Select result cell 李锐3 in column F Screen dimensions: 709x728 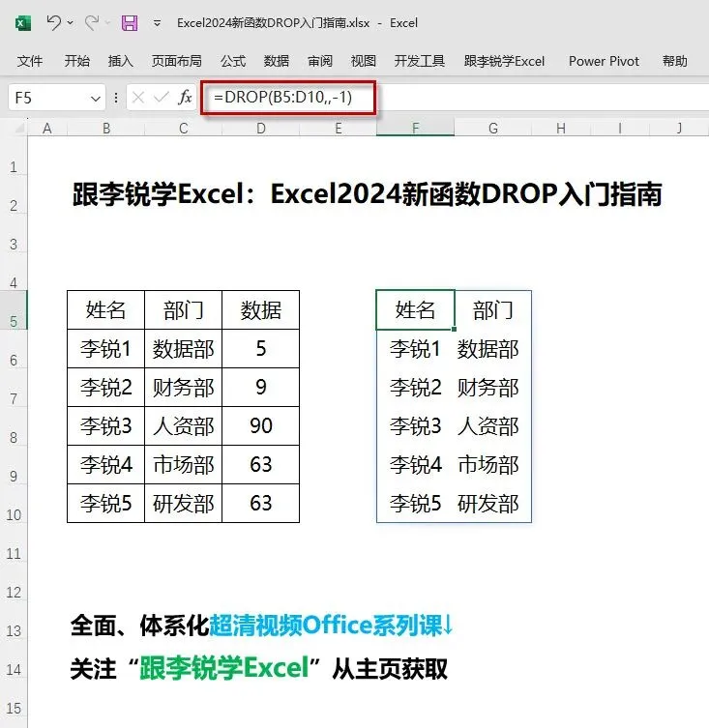coord(415,425)
